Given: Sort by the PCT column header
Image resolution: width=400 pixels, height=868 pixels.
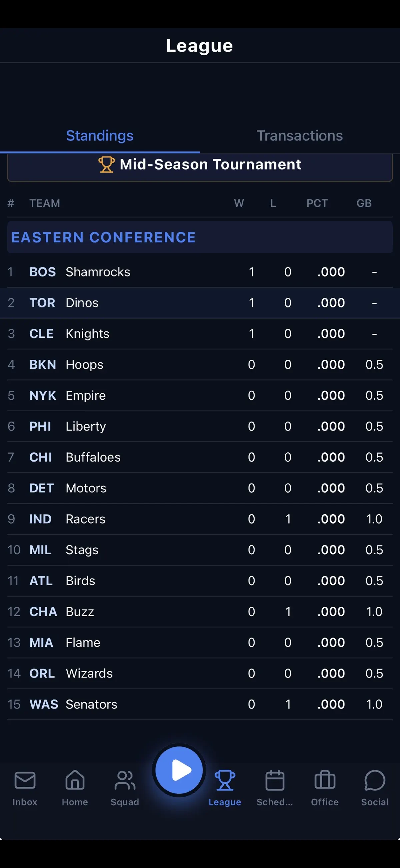Looking at the screenshot, I should tap(317, 203).
